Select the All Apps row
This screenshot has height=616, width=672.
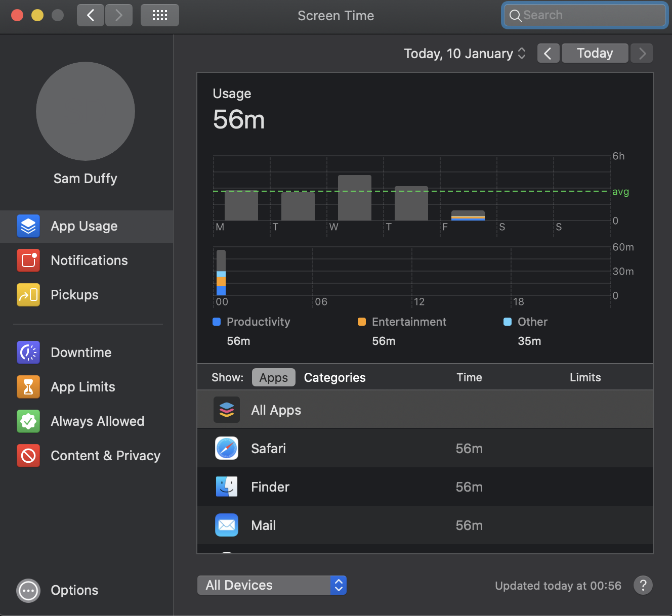click(425, 410)
